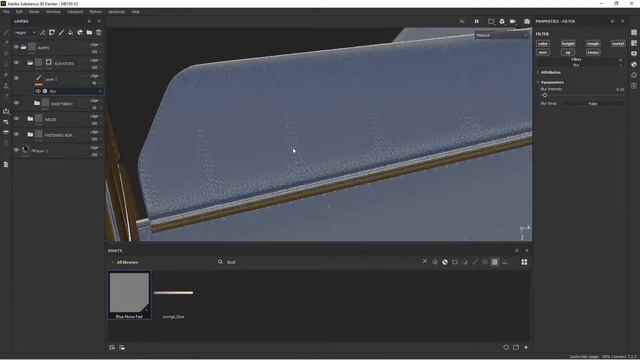This screenshot has height=360, width=640.
Task: Open the screenshot render icon in the top toolbar
Action: 527,21
